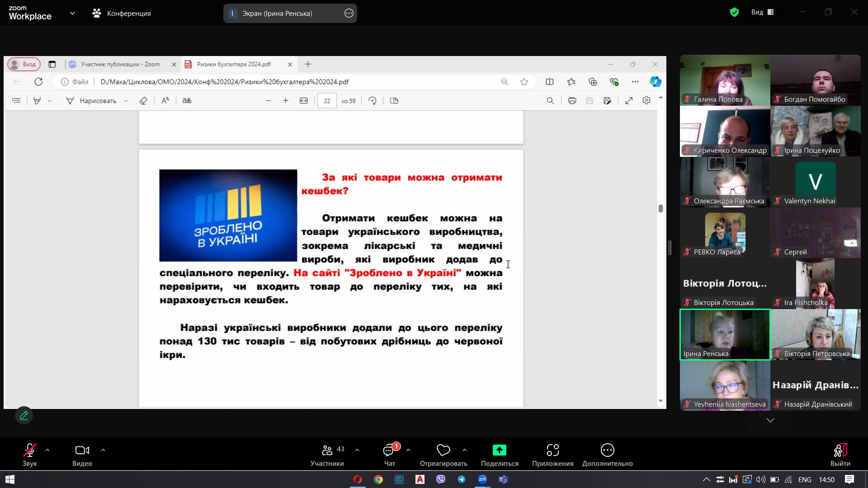Viewport: 868px width, 488px height.
Task: Open Участники participants panel
Action: pos(327,450)
